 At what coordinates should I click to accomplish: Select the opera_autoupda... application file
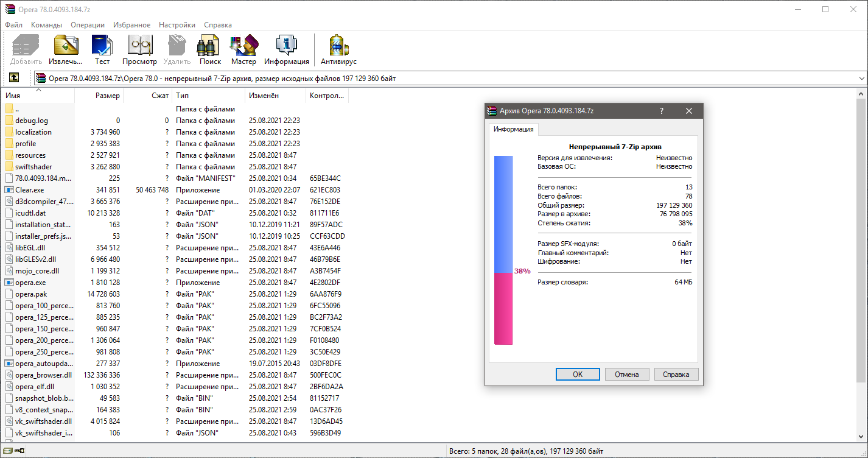175,364
